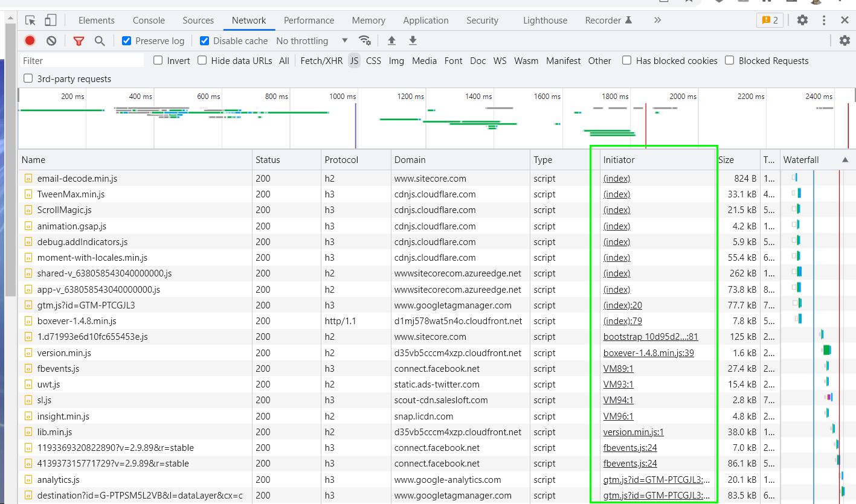Screen dimensions: 856x504
Task: Sort by the Size column header
Action: (x=738, y=160)
